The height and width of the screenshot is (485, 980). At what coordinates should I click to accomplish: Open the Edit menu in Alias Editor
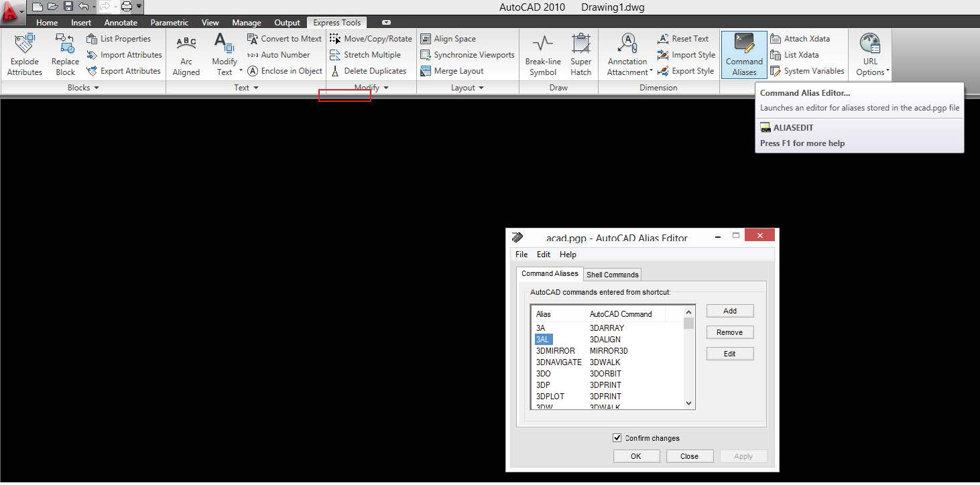click(x=544, y=255)
